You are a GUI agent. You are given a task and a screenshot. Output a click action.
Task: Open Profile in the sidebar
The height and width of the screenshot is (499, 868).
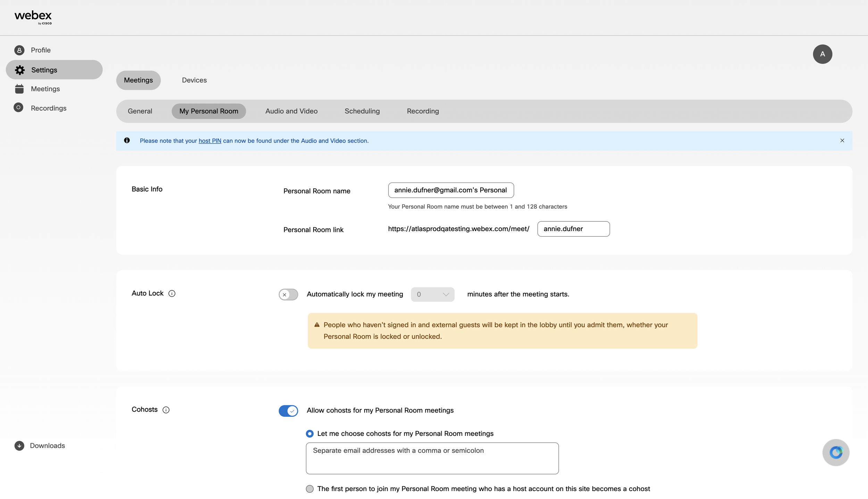(x=41, y=50)
